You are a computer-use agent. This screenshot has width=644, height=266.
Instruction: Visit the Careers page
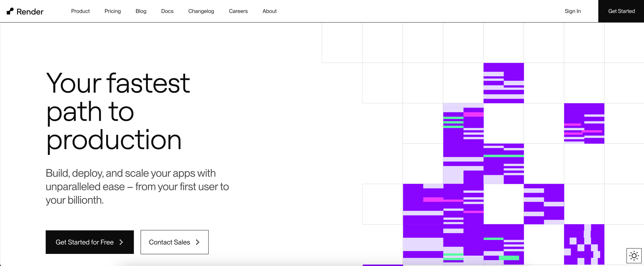coord(238,11)
